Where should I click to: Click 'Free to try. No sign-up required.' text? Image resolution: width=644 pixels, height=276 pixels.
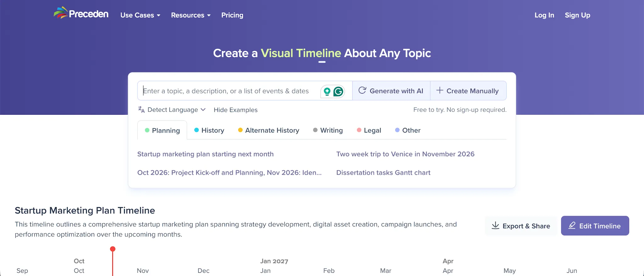coord(460,110)
